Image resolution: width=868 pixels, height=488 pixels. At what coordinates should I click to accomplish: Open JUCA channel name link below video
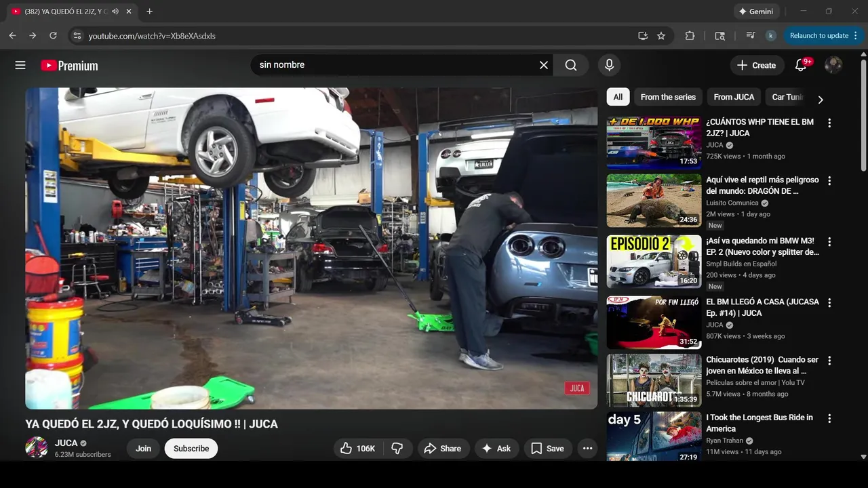pyautogui.click(x=66, y=443)
